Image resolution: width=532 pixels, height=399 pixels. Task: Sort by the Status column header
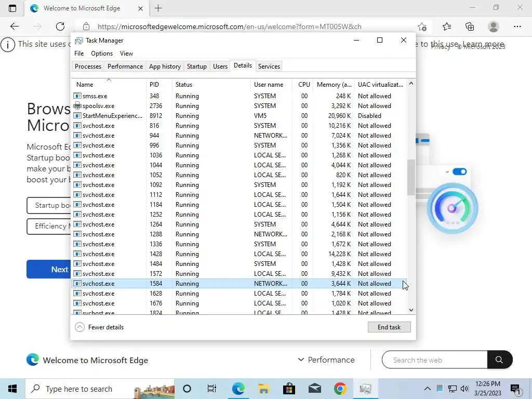(x=211, y=85)
